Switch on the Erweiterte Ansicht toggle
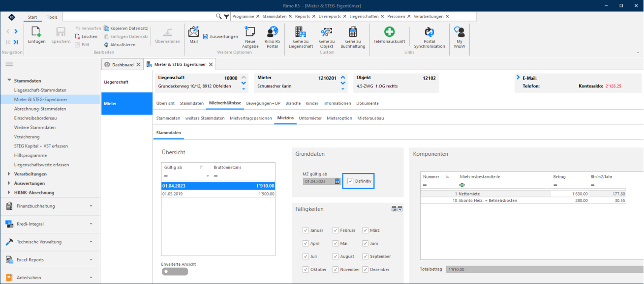Viewport: 644px width, 284px height. 175,271
